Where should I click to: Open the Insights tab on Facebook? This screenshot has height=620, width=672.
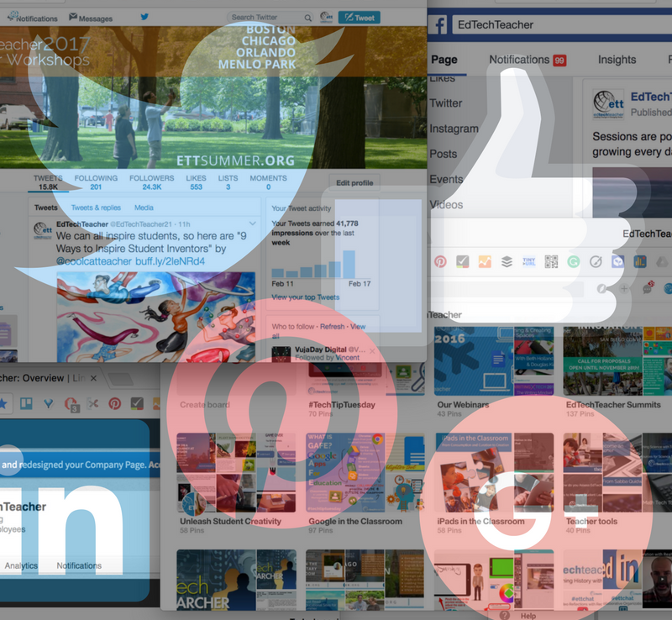pyautogui.click(x=617, y=60)
